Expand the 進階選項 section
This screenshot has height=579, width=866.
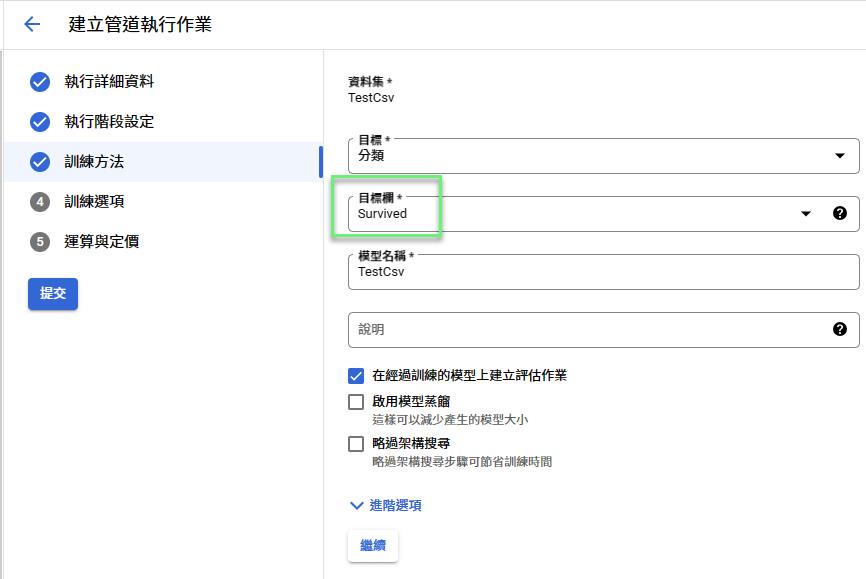click(x=385, y=506)
